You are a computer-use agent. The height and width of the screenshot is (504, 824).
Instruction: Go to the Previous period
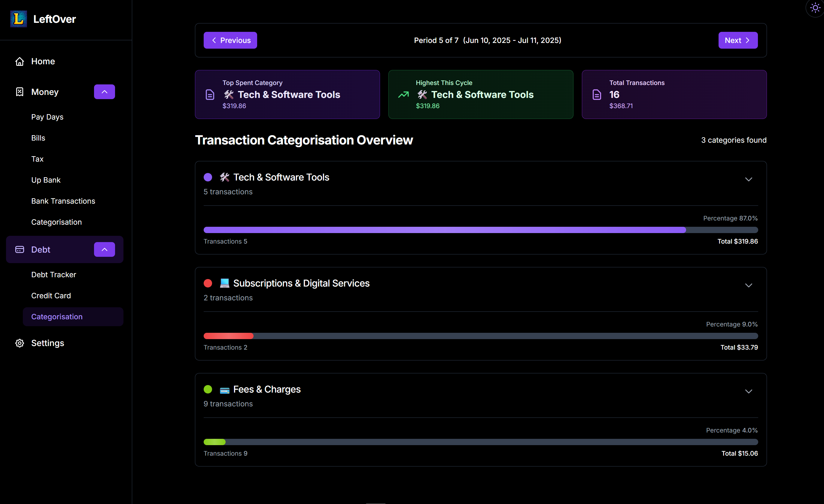230,41
